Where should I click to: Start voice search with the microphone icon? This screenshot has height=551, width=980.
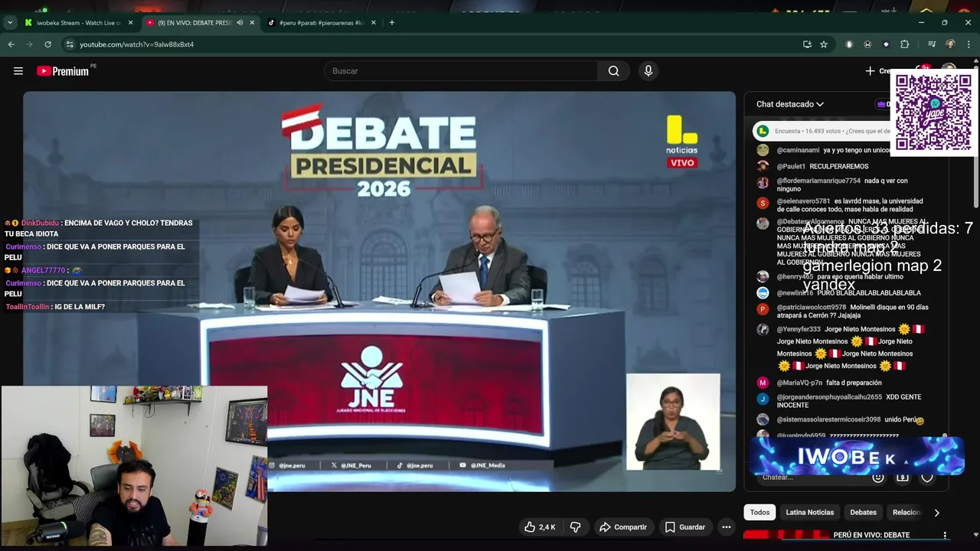tap(648, 71)
